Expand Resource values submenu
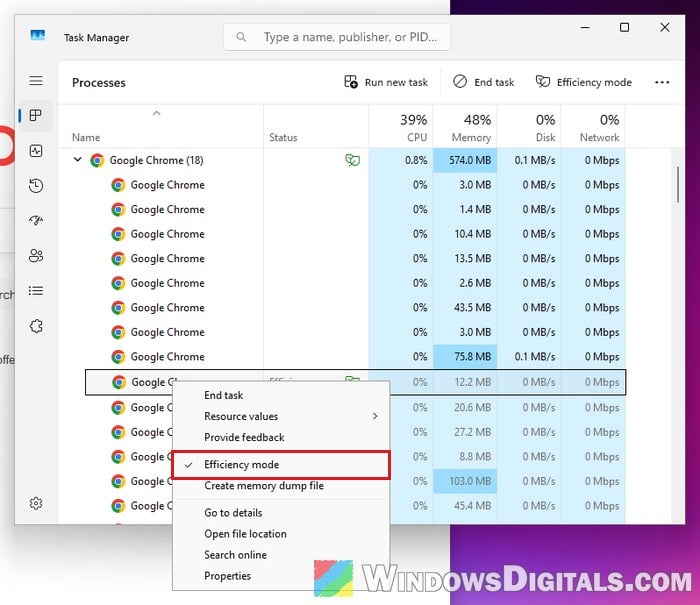 coord(281,416)
